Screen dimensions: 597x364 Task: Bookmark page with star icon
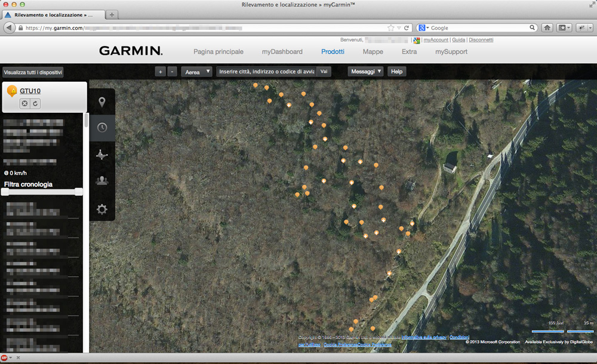pos(390,28)
